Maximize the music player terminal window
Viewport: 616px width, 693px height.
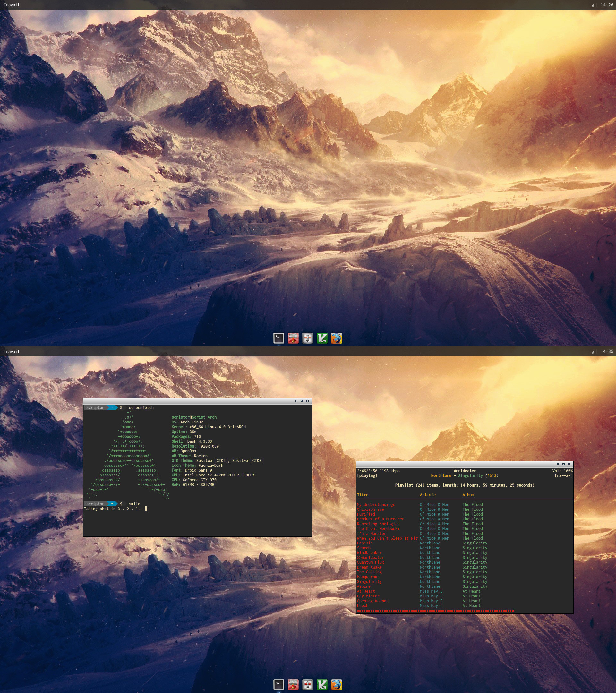click(x=563, y=464)
